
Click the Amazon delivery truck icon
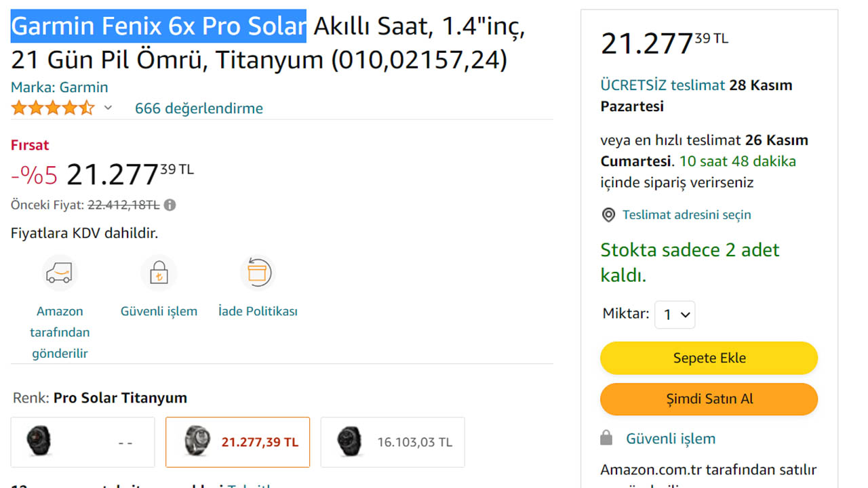[59, 272]
